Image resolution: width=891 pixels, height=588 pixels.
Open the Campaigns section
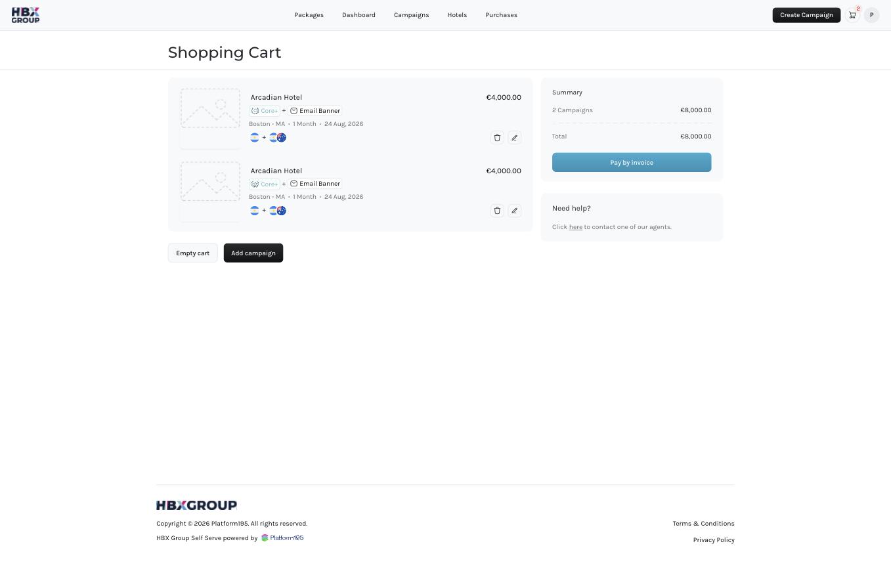click(x=411, y=15)
